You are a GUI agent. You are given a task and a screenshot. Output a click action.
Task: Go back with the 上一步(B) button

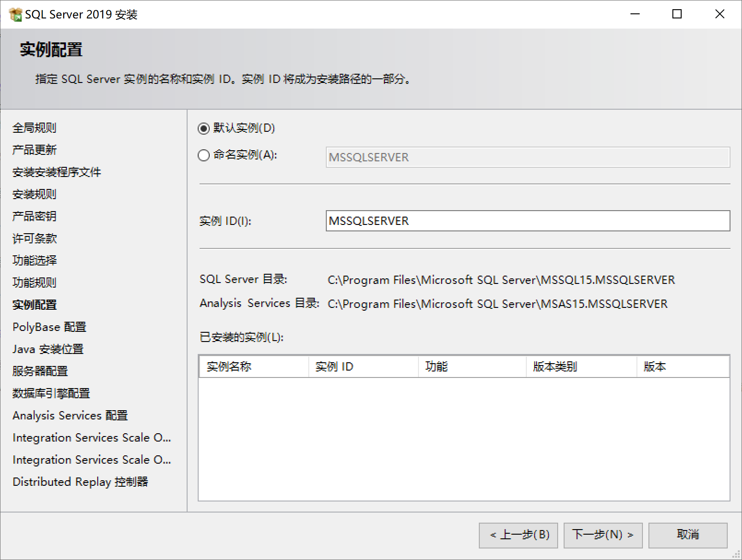click(x=518, y=535)
